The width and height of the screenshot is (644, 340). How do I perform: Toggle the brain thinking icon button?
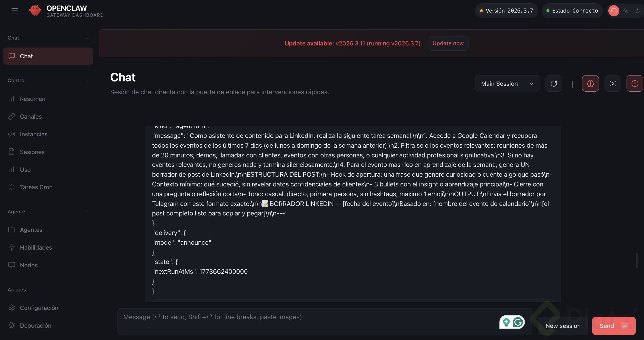pyautogui.click(x=590, y=84)
